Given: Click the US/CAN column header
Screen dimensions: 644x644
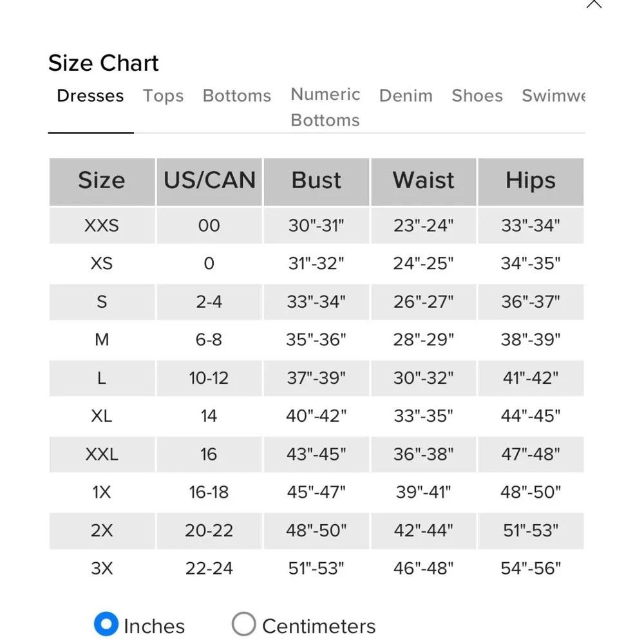Looking at the screenshot, I should (x=209, y=181).
